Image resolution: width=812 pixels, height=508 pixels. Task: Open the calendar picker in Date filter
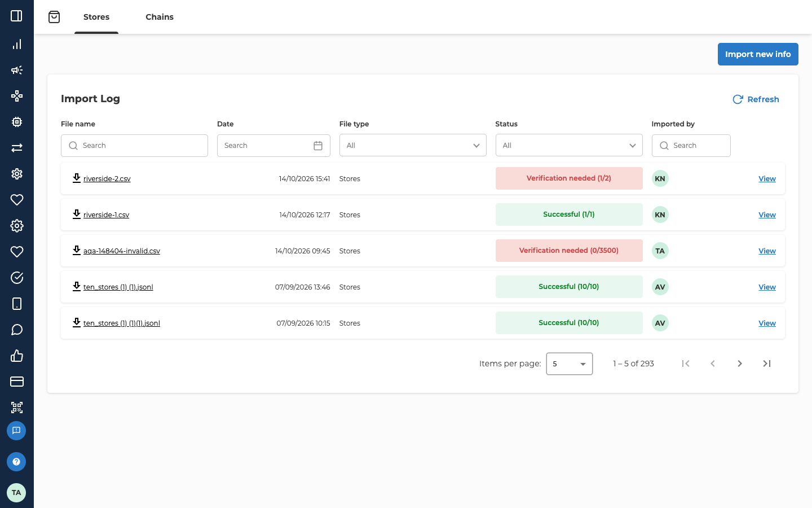pyautogui.click(x=318, y=146)
